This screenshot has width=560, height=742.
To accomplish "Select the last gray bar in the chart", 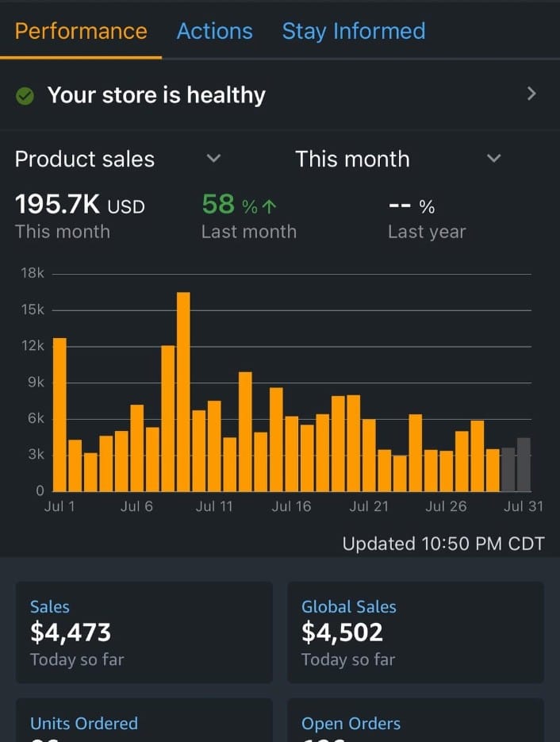I will click(524, 464).
